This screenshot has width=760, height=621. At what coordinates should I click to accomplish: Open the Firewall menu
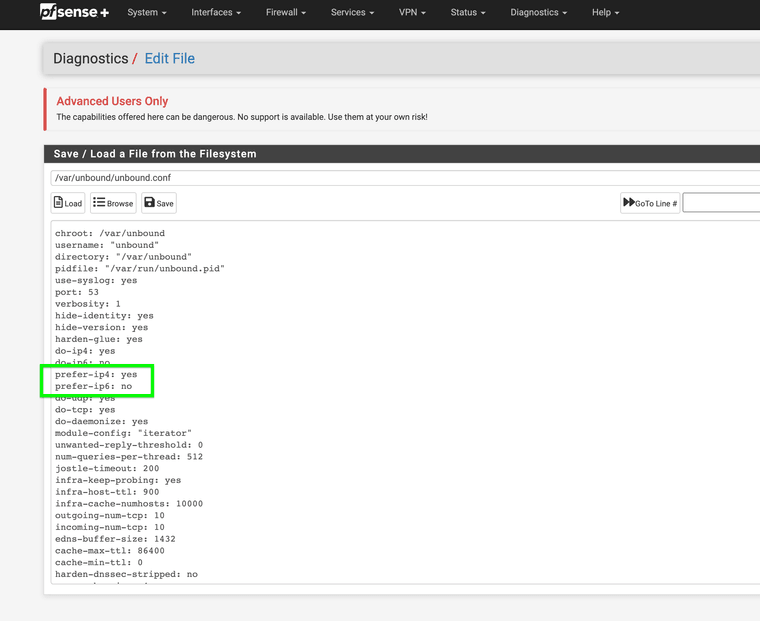285,13
